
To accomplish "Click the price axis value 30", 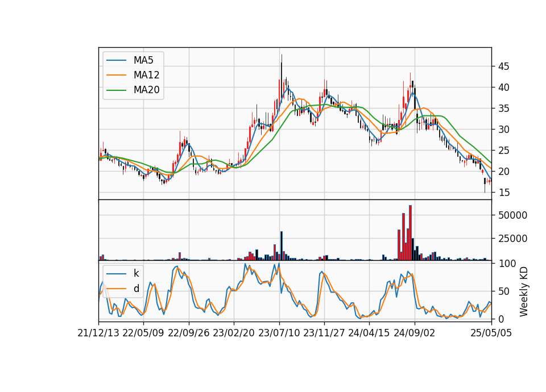I will click(x=504, y=130).
